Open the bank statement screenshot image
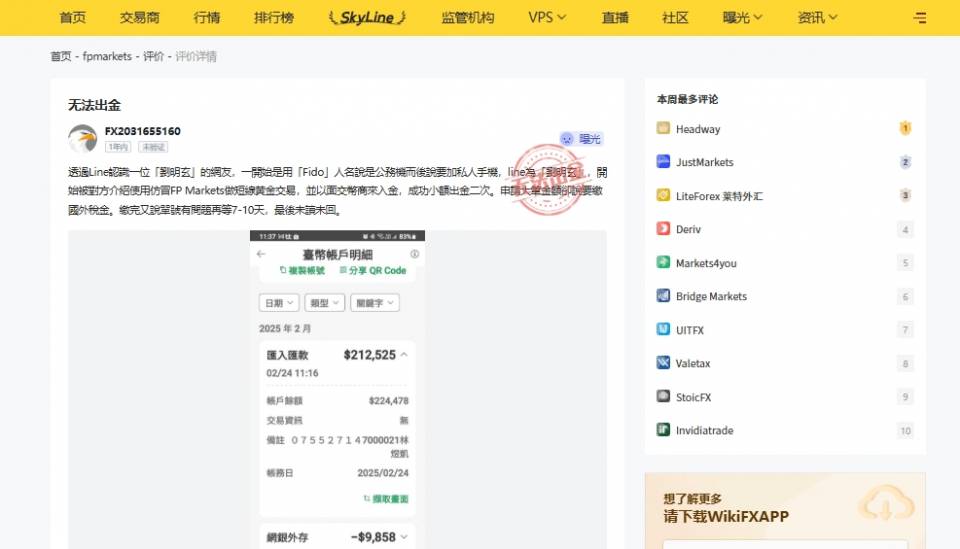960x549 pixels. click(337, 389)
